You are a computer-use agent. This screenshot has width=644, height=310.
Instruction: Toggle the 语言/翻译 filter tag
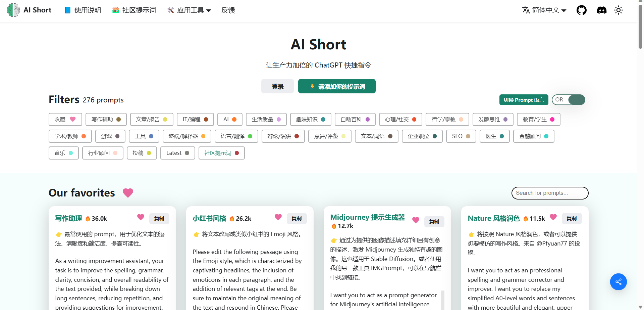(x=236, y=136)
